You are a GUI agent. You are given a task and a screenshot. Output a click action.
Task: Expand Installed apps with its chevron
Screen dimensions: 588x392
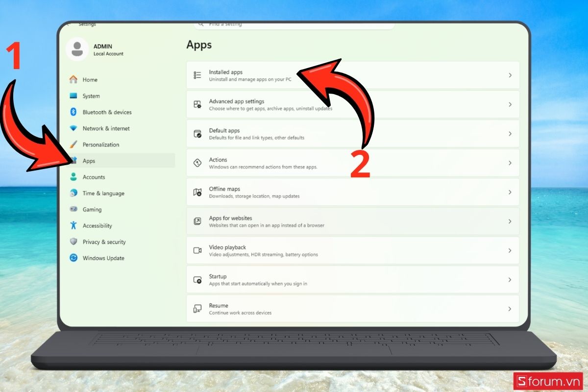point(510,75)
